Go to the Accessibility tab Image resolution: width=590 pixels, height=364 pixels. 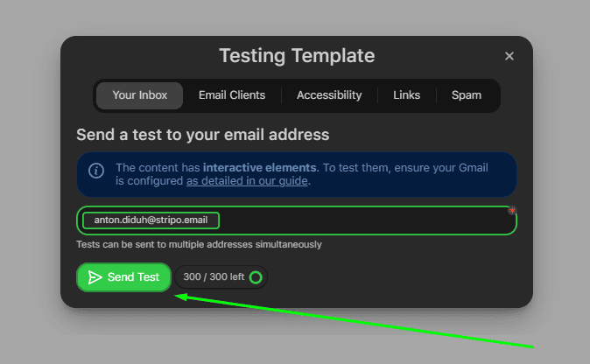coord(329,95)
